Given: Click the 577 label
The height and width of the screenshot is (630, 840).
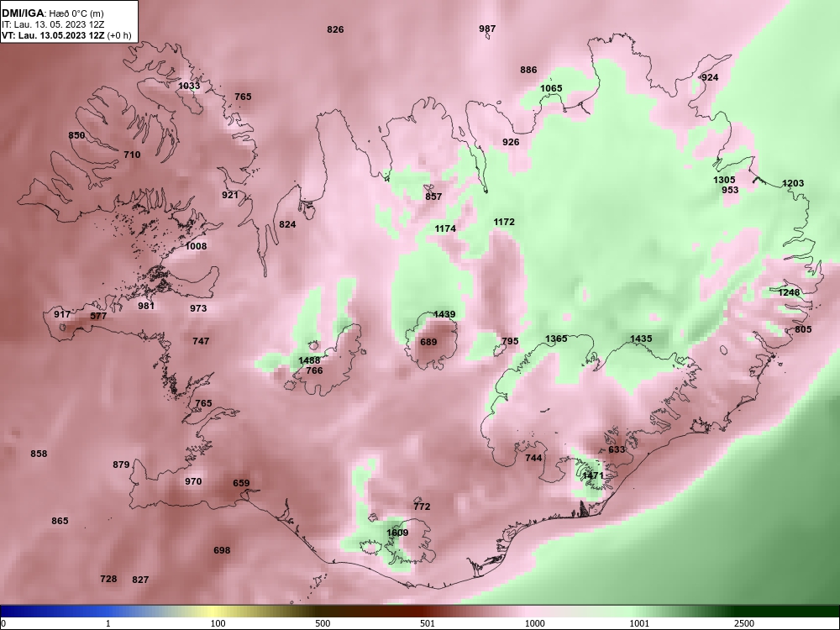Looking at the screenshot, I should click(98, 316).
